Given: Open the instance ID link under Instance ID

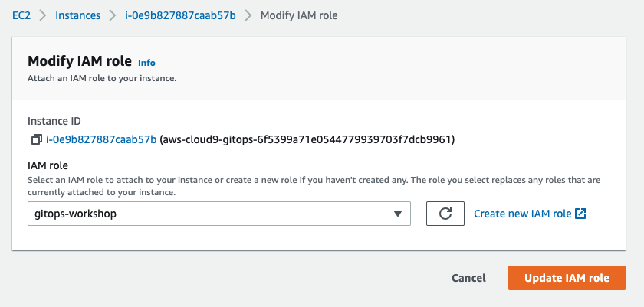Looking at the screenshot, I should click(x=101, y=140).
